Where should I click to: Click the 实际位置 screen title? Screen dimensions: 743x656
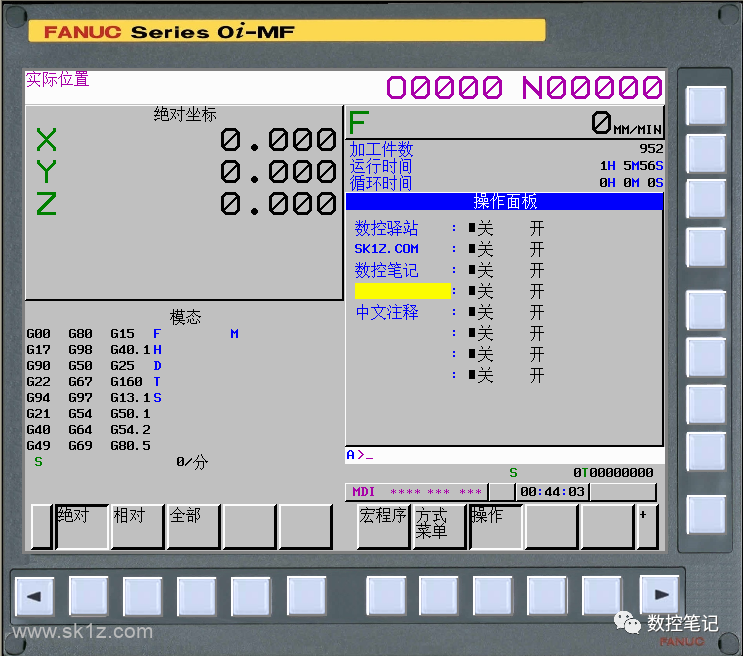point(57,79)
